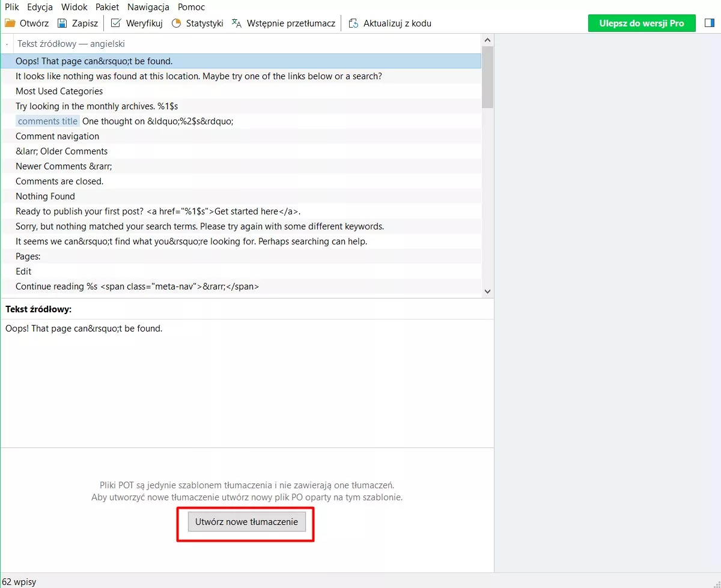The width and height of the screenshot is (721, 588).
Task: Select the 'Edit' row
Action: tap(241, 271)
